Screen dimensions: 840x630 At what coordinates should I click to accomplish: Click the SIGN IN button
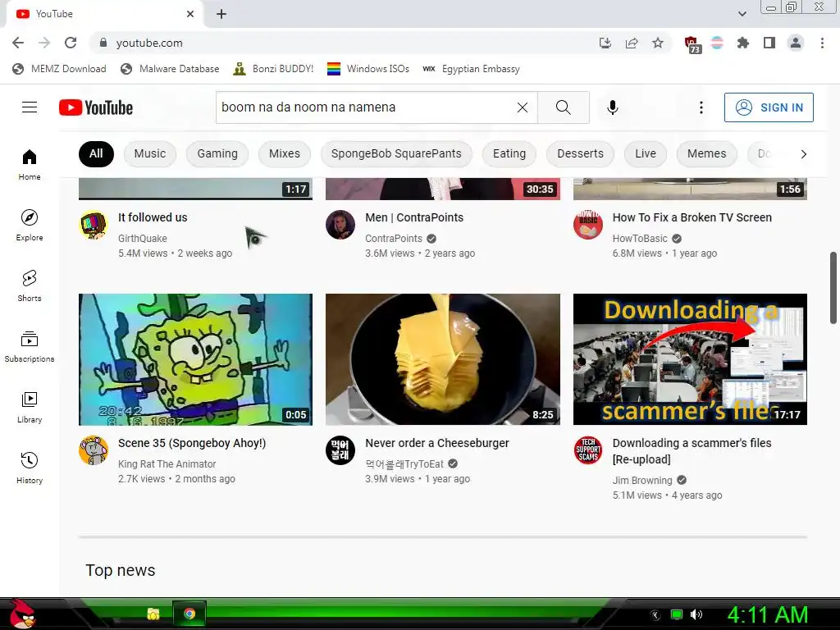point(769,107)
